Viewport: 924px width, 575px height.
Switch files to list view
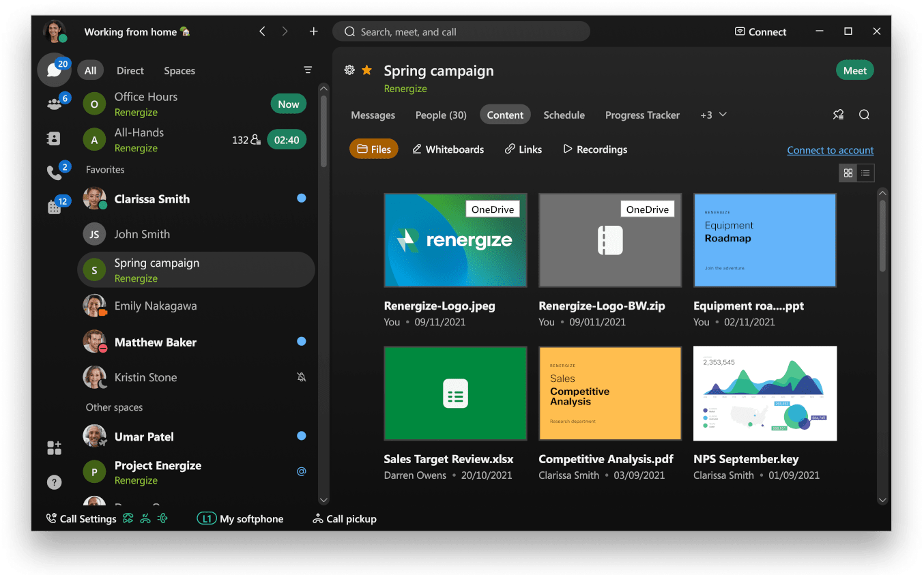(x=865, y=173)
